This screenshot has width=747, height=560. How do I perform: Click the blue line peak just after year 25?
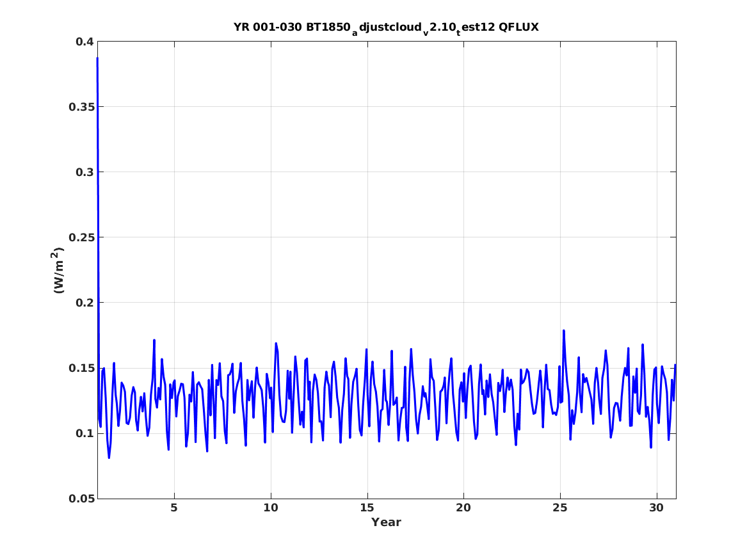click(563, 330)
